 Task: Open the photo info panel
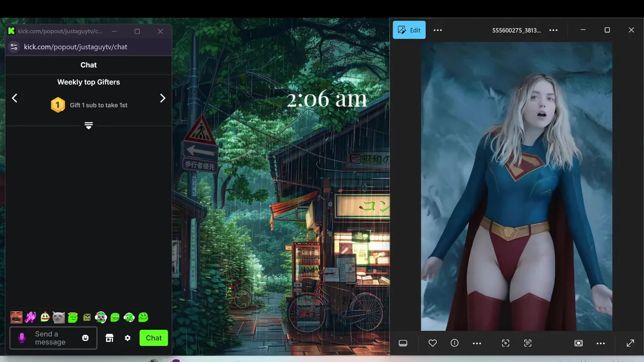coord(455,343)
